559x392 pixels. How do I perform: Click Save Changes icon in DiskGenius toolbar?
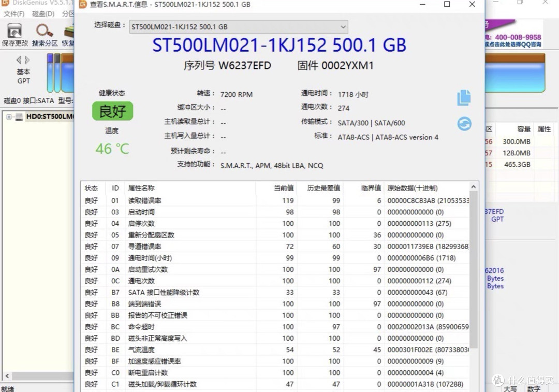[14, 35]
